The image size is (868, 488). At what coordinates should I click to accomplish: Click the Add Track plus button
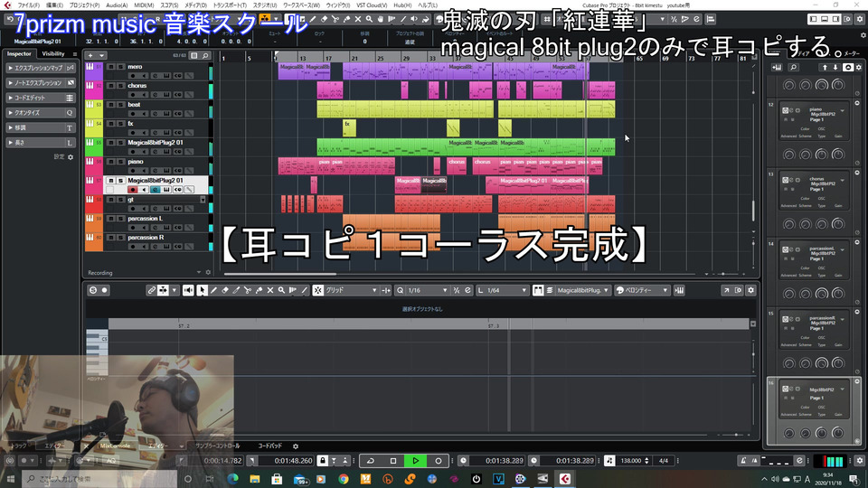(x=90, y=55)
